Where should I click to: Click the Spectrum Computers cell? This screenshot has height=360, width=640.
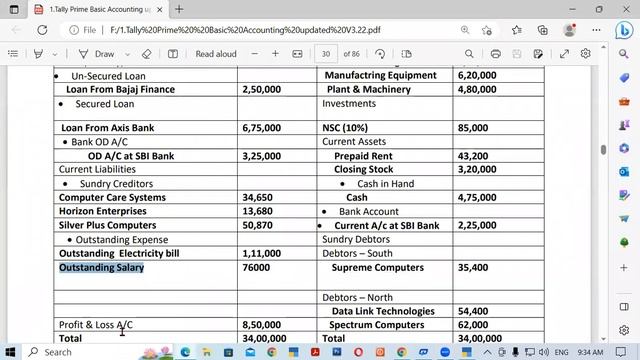pos(377,325)
